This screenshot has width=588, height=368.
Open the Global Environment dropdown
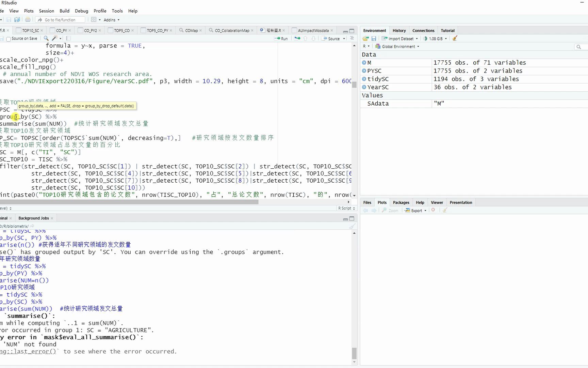coord(397,46)
